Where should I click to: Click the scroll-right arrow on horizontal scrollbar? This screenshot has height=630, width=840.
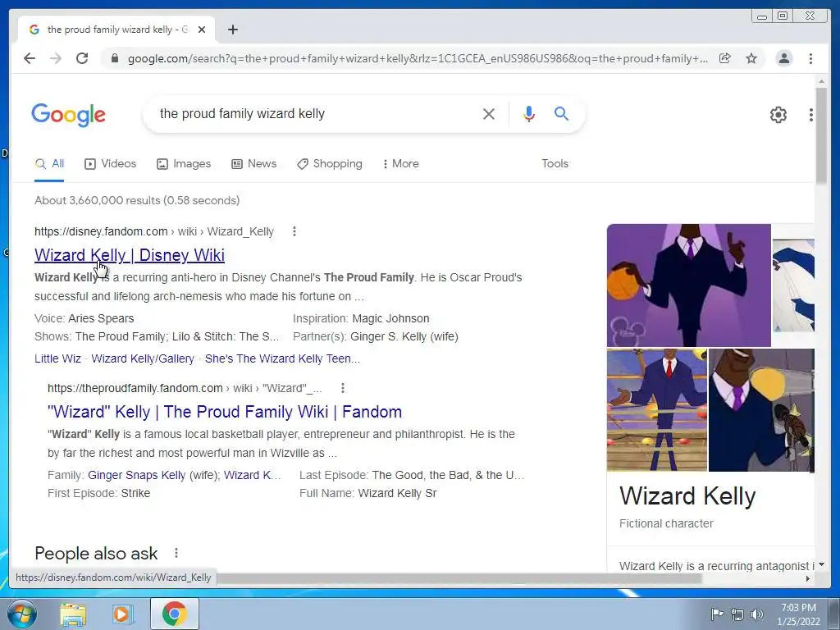[x=808, y=578]
